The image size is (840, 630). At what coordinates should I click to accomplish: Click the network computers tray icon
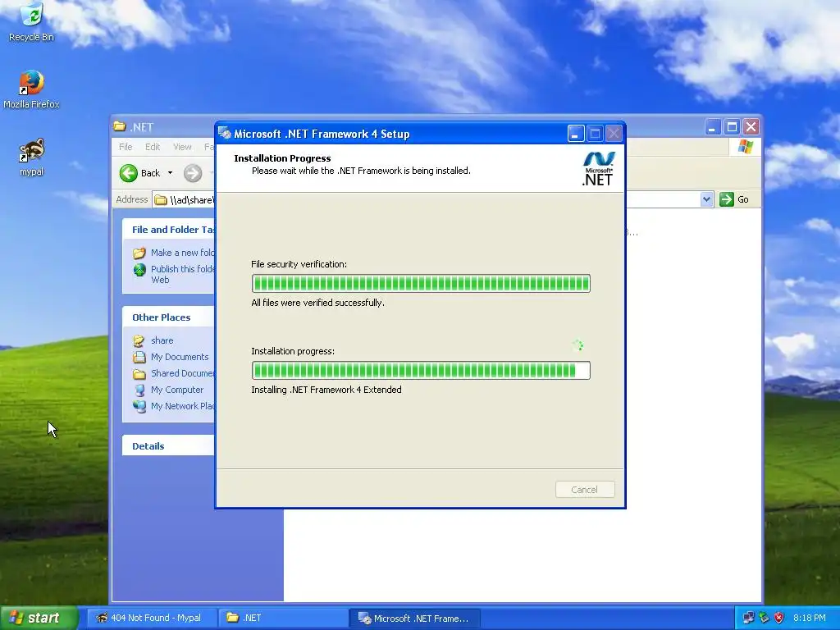click(x=748, y=618)
